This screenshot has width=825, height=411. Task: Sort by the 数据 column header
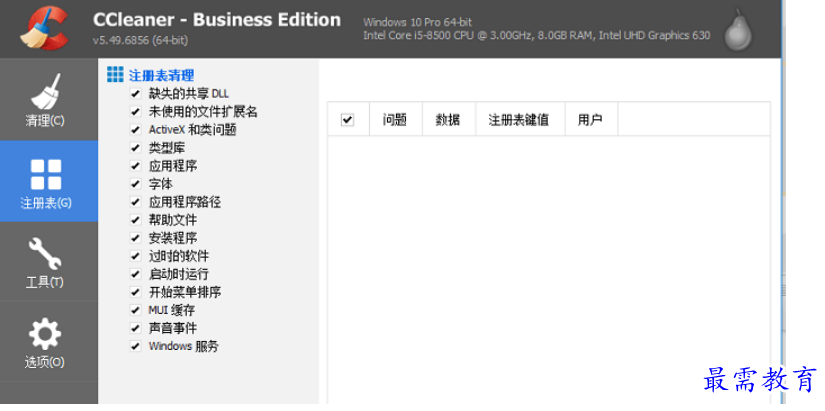pos(449,119)
